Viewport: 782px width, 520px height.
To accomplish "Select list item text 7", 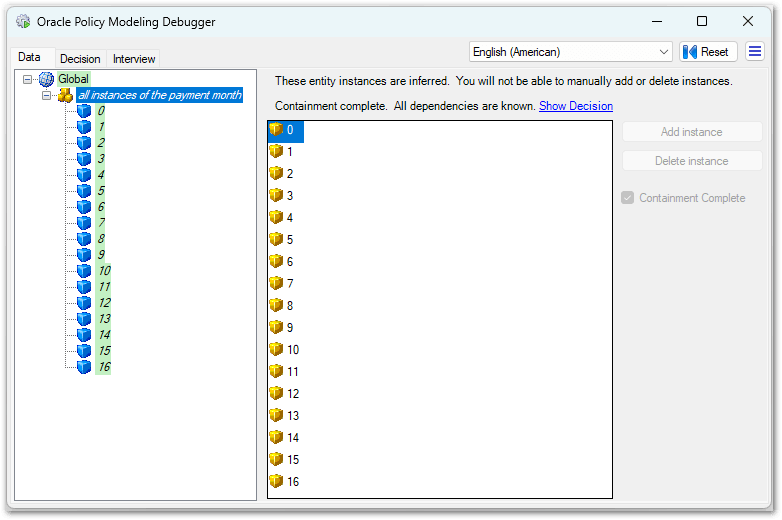I will (x=290, y=284).
